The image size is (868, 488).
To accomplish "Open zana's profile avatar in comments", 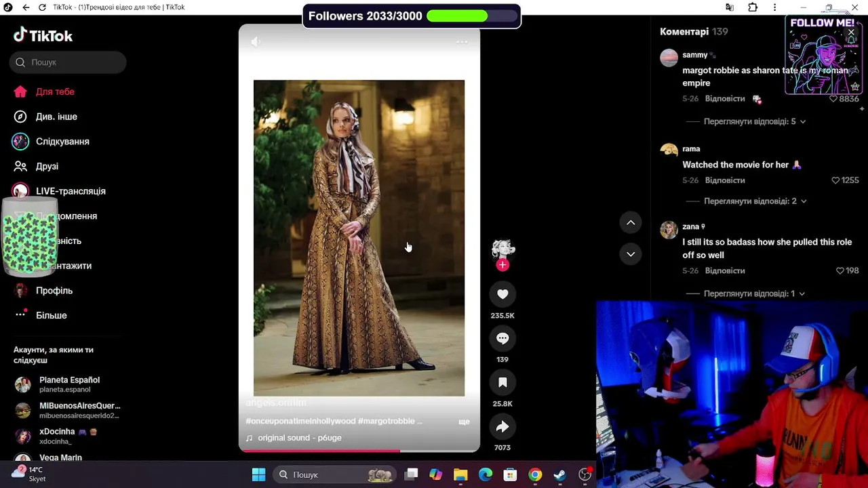I will pos(669,229).
